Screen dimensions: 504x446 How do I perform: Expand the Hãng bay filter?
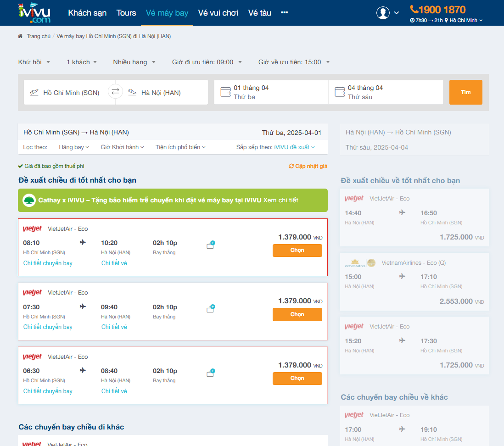tap(74, 147)
